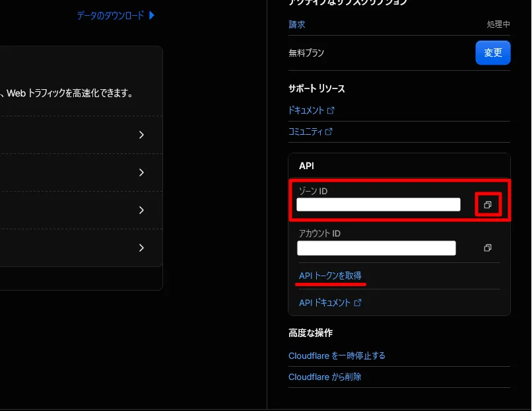Open the 請求 link

[x=297, y=24]
